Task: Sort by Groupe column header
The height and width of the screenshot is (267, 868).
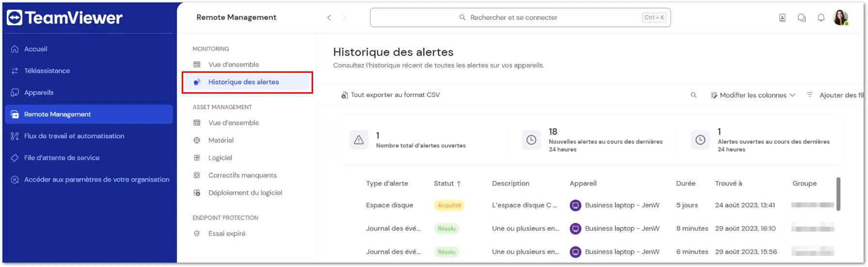Action: [805, 184]
